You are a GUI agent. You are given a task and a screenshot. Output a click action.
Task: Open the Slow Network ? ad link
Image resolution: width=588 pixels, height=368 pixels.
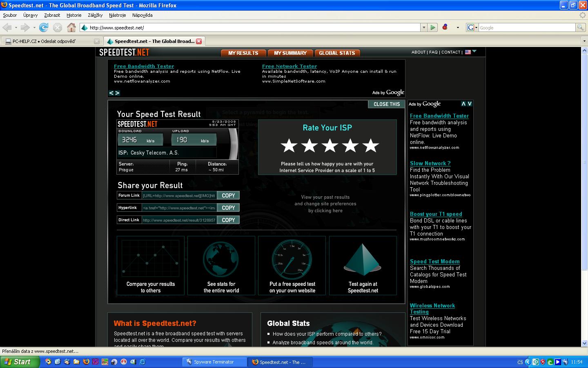pyautogui.click(x=430, y=163)
